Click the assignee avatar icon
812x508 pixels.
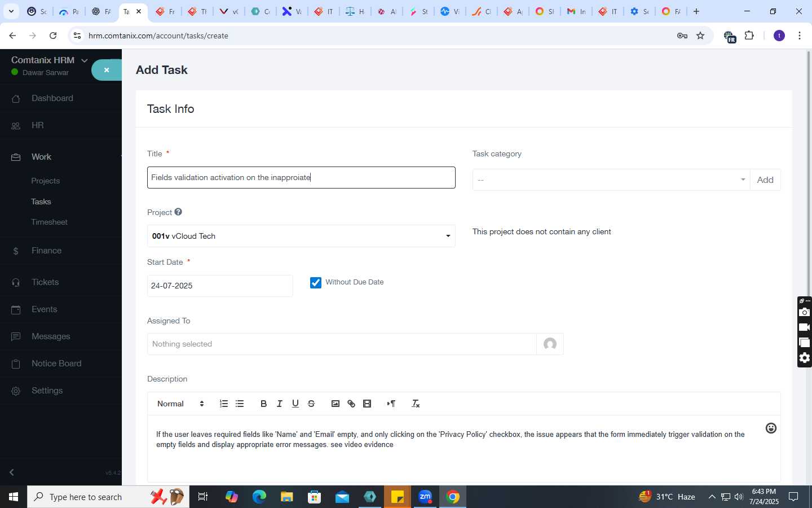pos(550,344)
